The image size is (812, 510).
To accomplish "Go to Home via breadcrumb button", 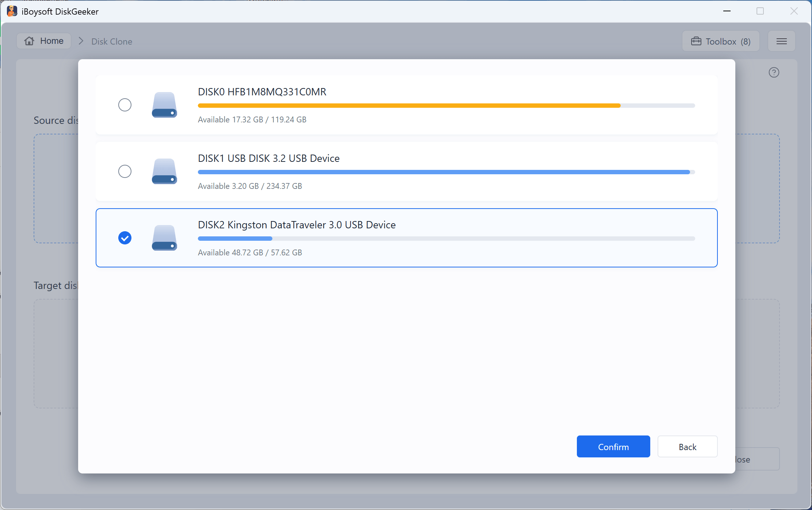I will click(x=44, y=41).
